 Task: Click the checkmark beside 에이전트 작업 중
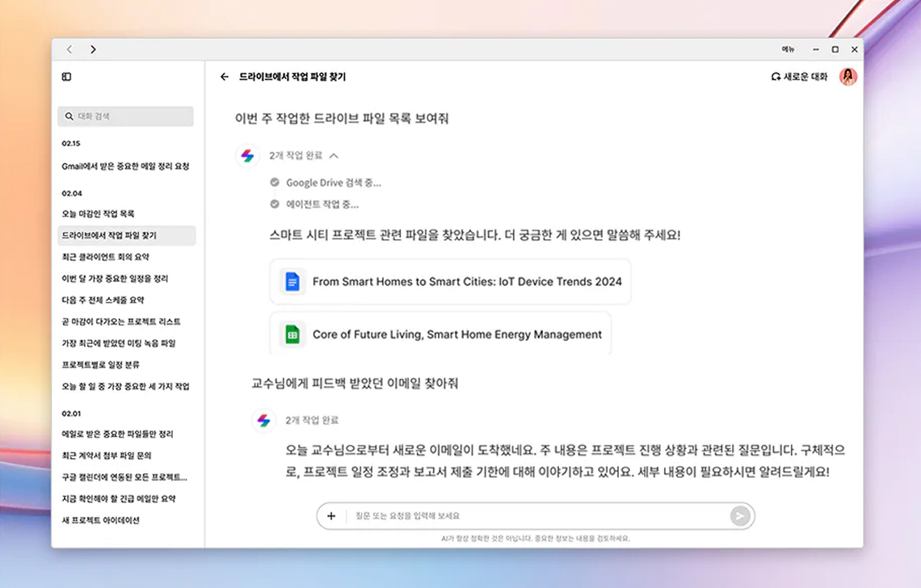point(275,204)
